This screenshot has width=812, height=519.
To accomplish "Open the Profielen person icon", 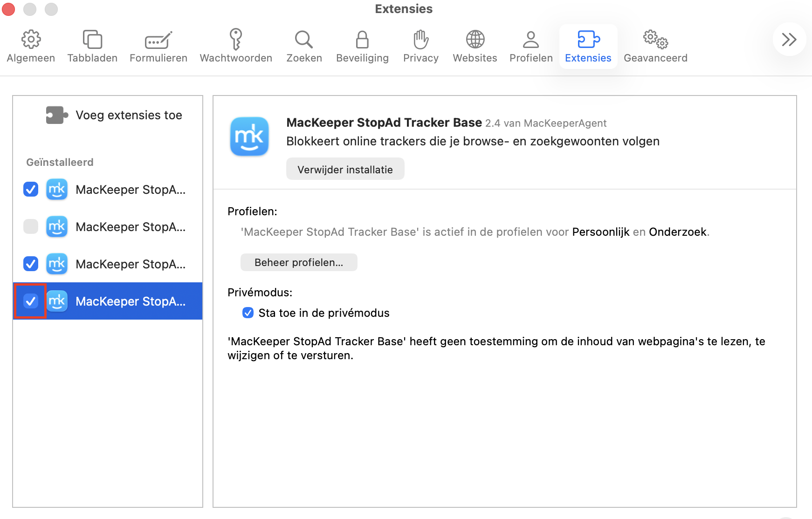I will coord(531,40).
